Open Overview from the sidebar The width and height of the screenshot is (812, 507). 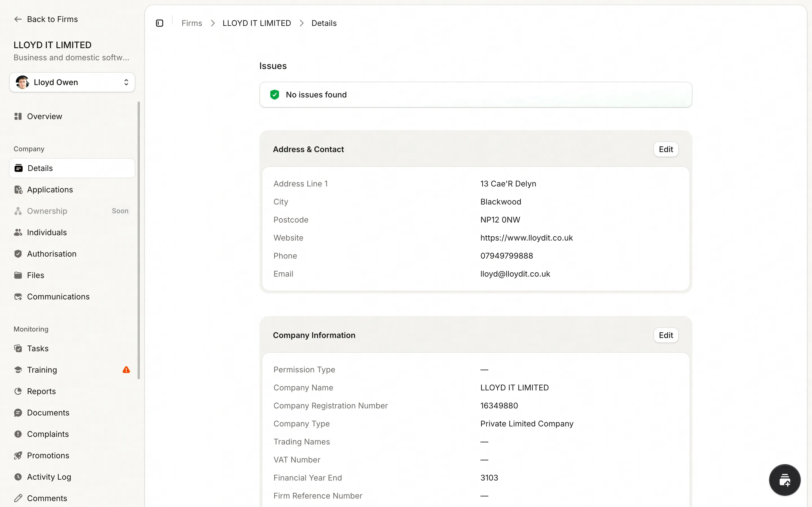(44, 116)
